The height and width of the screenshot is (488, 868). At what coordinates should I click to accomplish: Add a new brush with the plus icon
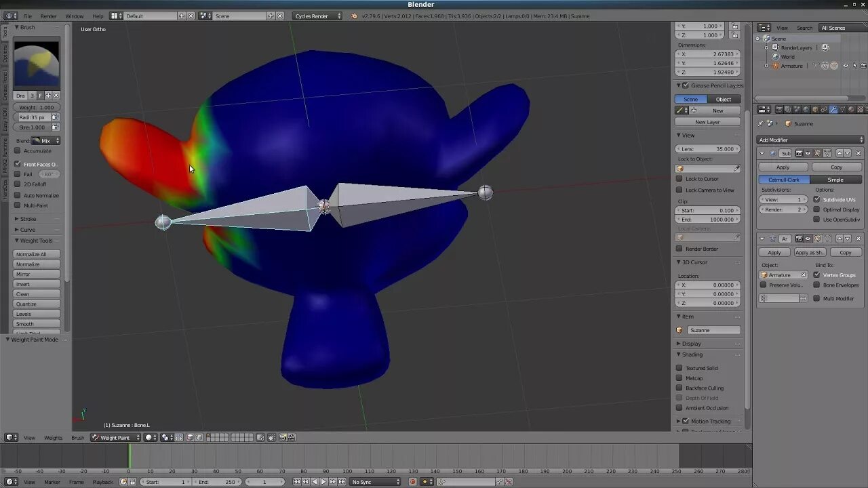tap(48, 96)
